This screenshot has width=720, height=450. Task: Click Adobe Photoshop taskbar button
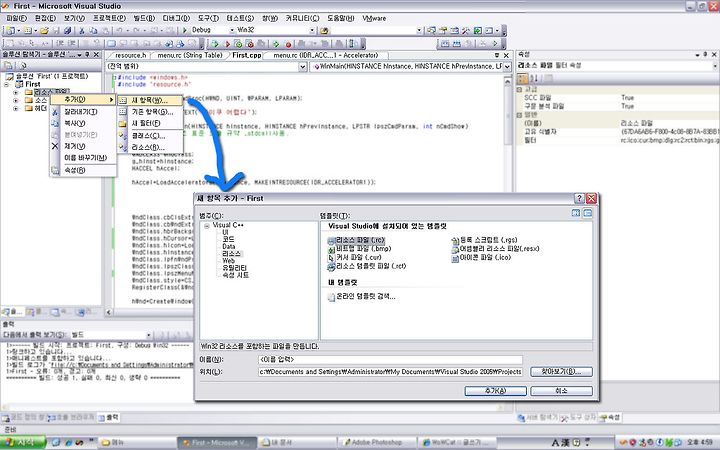click(377, 442)
